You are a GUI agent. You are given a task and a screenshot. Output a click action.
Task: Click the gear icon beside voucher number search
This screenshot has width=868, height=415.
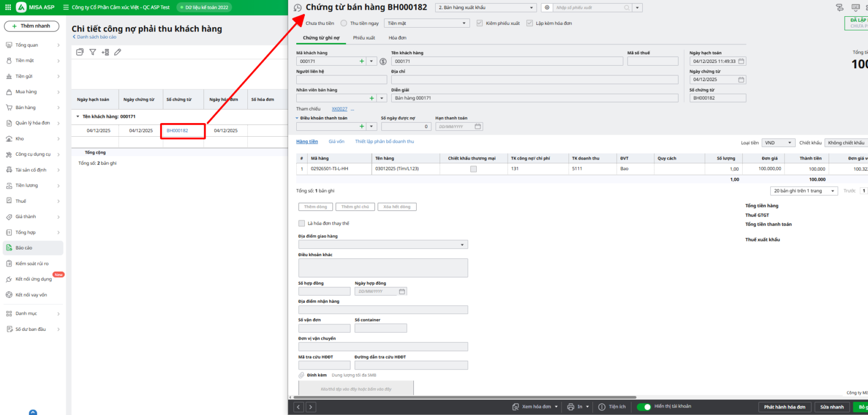coord(547,8)
